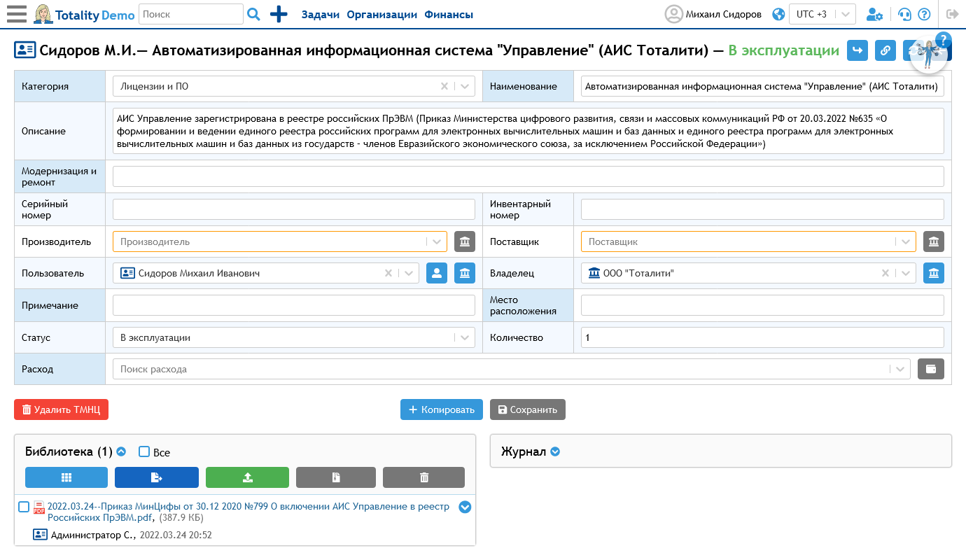
Task: Open help question mark icon in header
Action: [924, 14]
